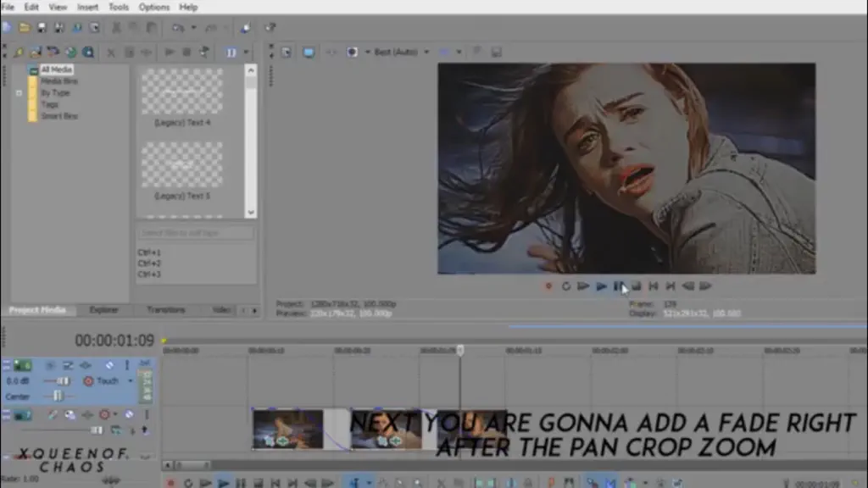Stop playback in the preview transport
The height and width of the screenshot is (488, 868).
click(x=636, y=286)
